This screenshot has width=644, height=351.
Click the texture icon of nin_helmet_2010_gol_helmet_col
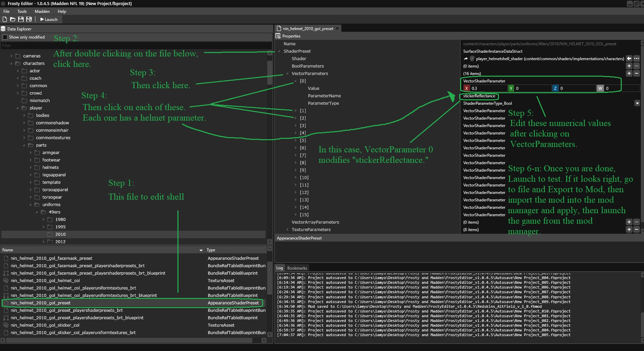(6, 280)
